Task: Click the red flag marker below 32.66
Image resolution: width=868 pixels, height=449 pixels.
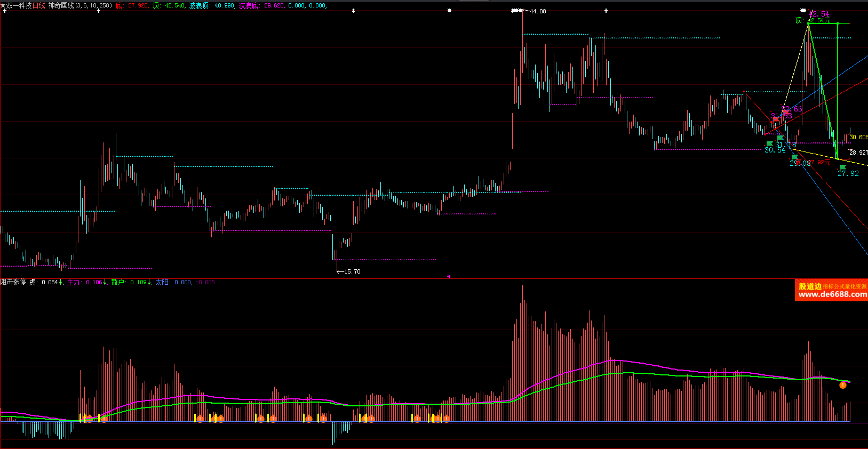Action: tap(786, 113)
